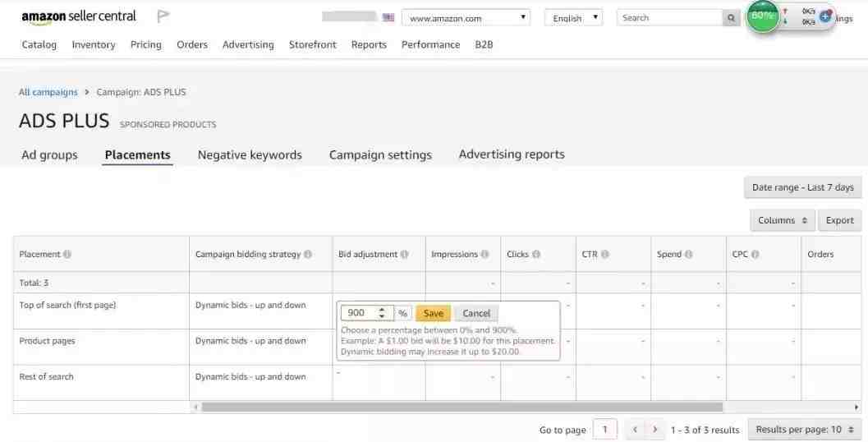Open the Advertising reports tab
The height and width of the screenshot is (442, 868).
point(512,154)
